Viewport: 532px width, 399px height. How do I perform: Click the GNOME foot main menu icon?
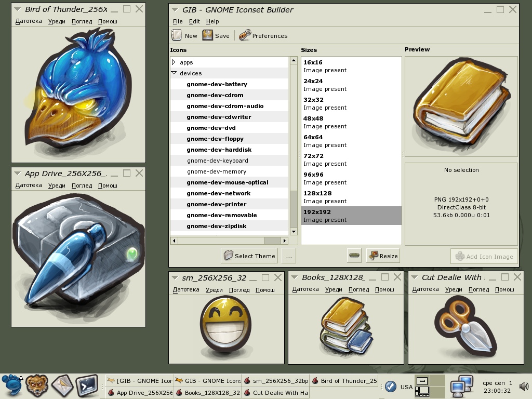tap(12, 386)
